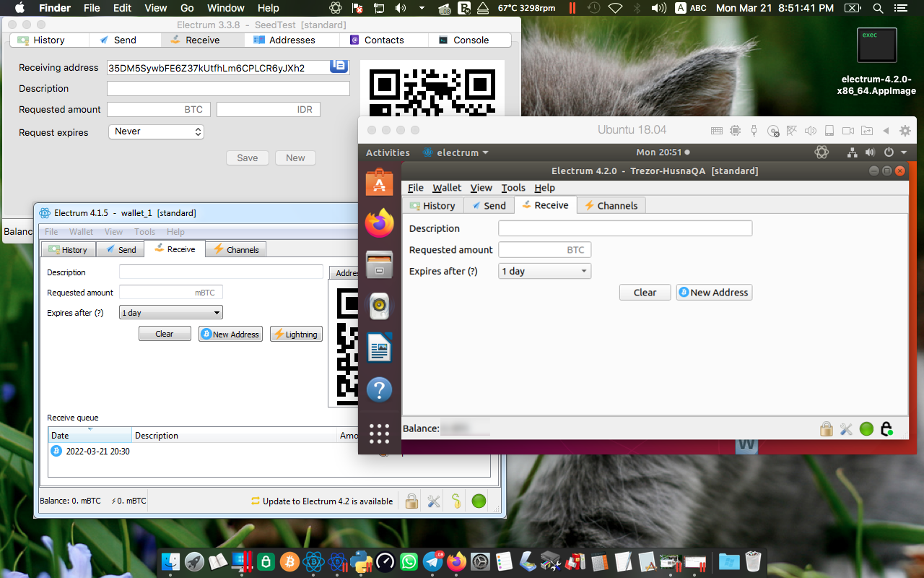The height and width of the screenshot is (578, 924).
Task: Click 'Update to Electrum 4.2 is available' notice
Action: (321, 501)
